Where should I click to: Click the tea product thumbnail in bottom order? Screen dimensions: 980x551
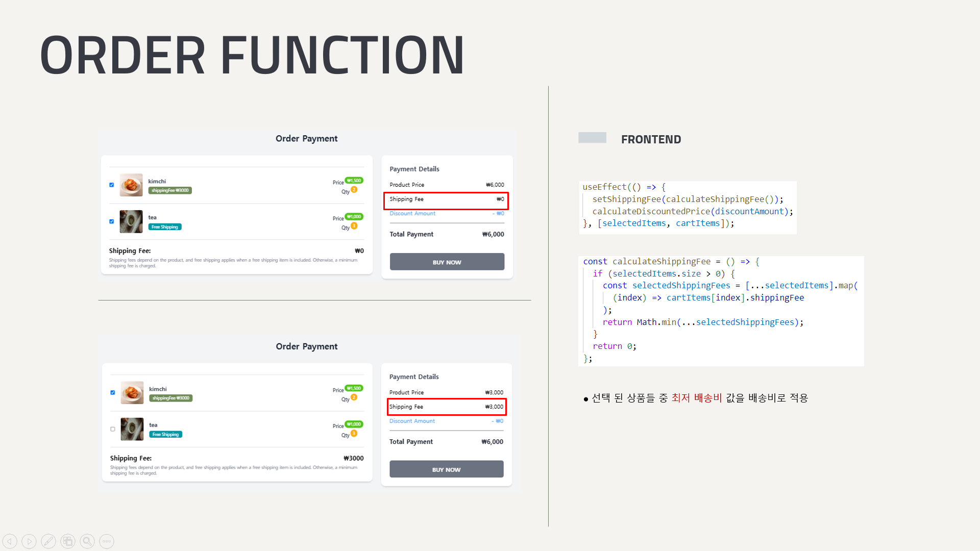click(132, 429)
